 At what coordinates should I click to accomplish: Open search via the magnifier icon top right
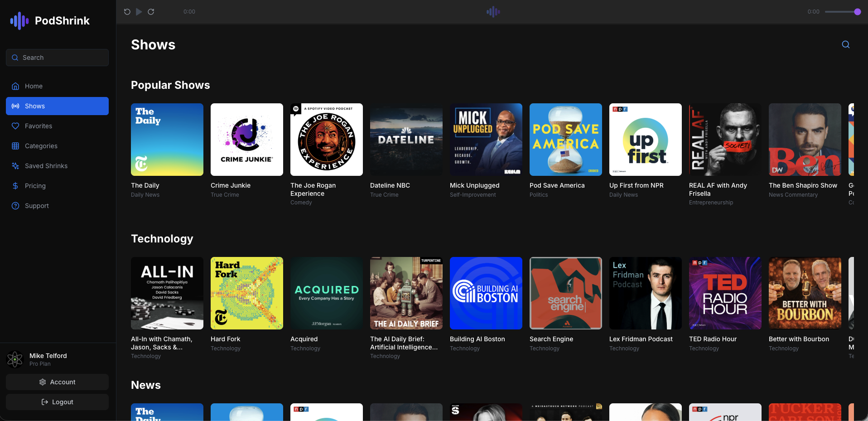[845, 44]
